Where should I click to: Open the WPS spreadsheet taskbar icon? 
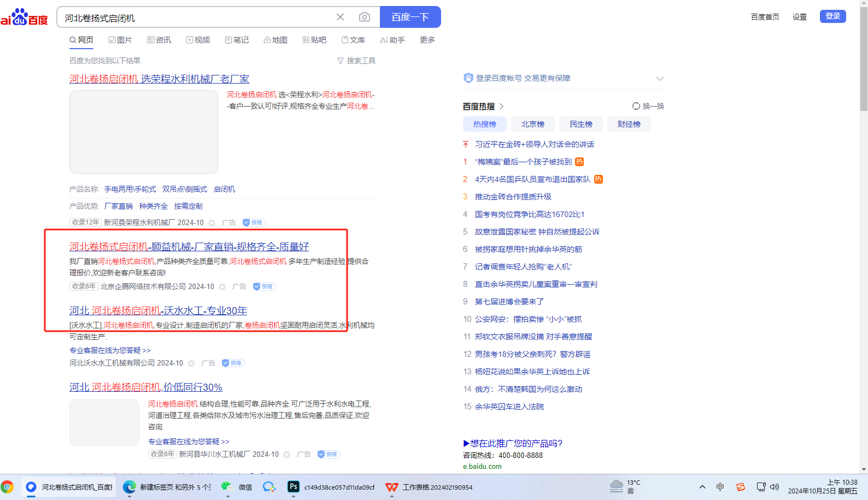391,487
